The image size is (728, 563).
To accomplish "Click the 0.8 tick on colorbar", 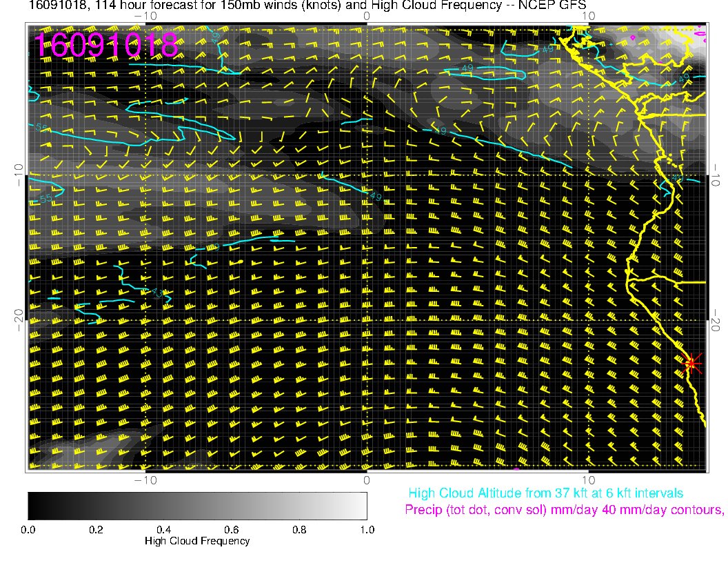I will tap(299, 530).
